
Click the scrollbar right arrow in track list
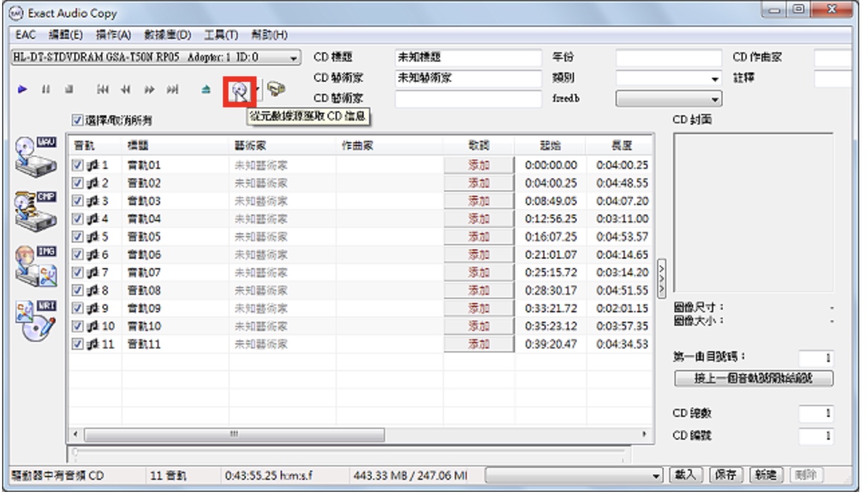[x=644, y=435]
